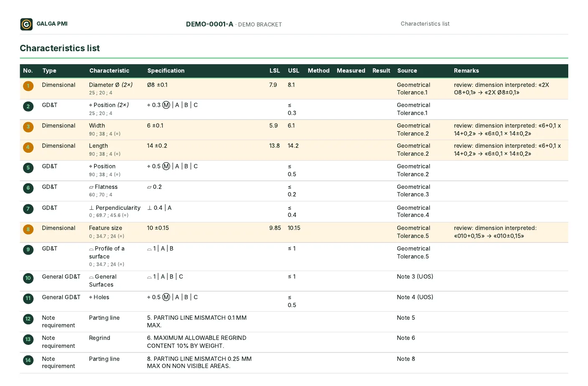Select the number 13 badge for Regrind
Image resolution: width=588 pixels, height=386 pixels.
[28, 339]
